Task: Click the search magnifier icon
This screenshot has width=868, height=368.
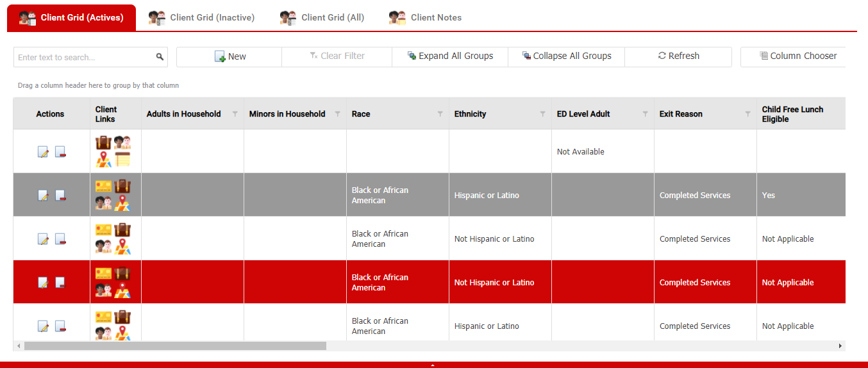Action: pos(160,57)
